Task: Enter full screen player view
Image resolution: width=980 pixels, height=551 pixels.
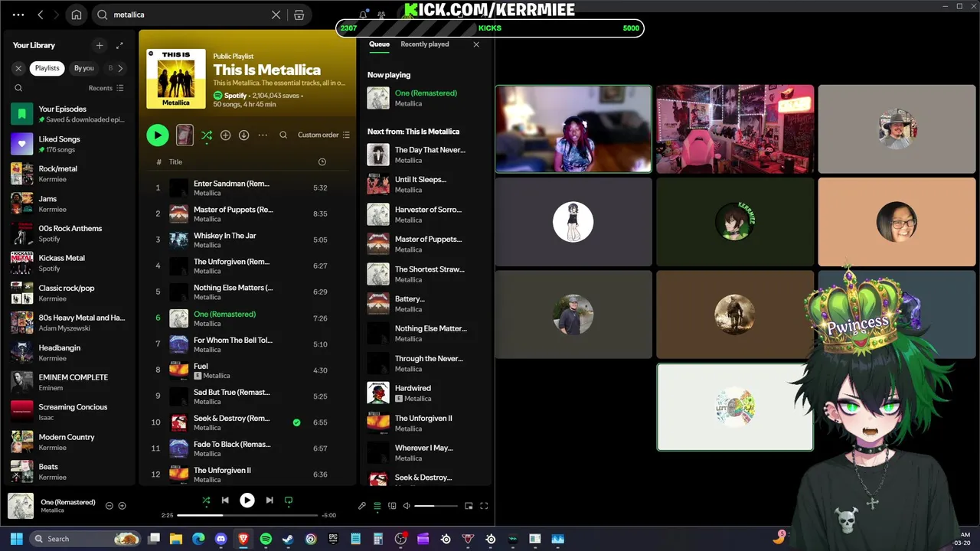Action: 484,506
